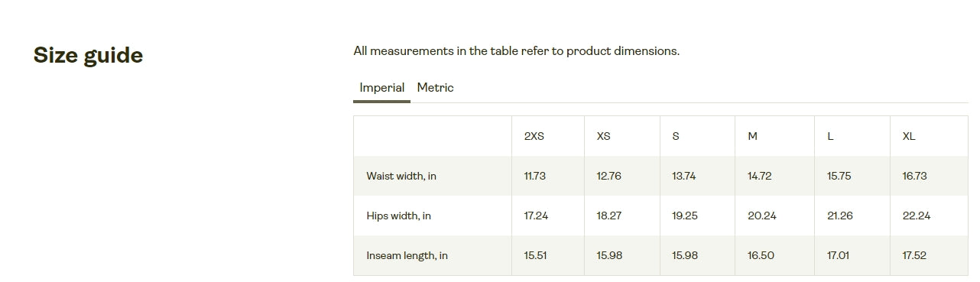980x282 pixels.
Task: Select the Waist width row label
Action: pos(401,176)
